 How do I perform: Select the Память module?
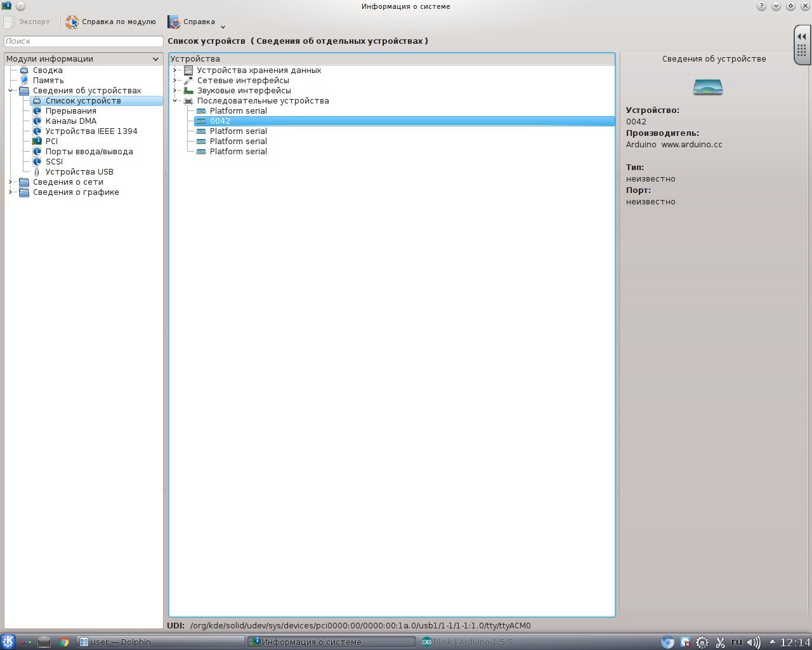[x=48, y=81]
